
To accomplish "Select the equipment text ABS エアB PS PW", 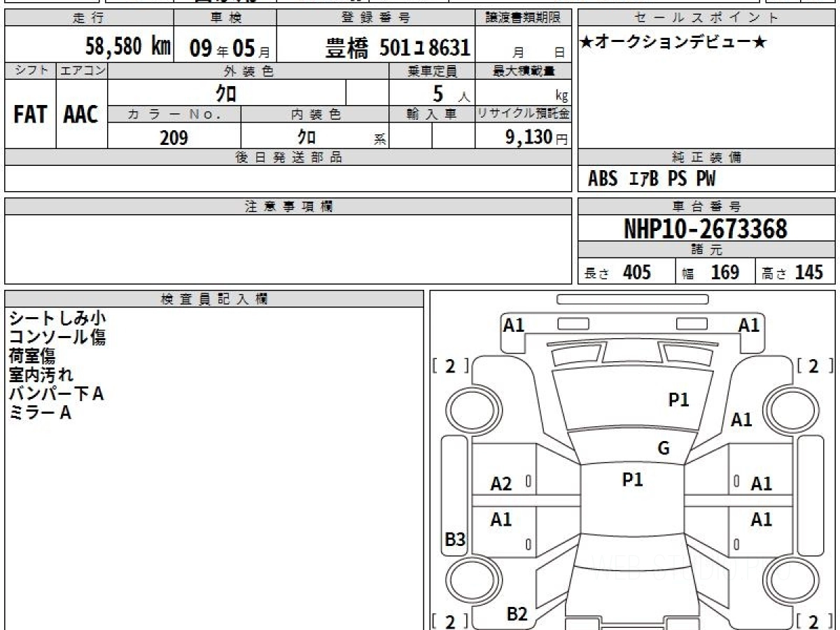I will [x=652, y=179].
